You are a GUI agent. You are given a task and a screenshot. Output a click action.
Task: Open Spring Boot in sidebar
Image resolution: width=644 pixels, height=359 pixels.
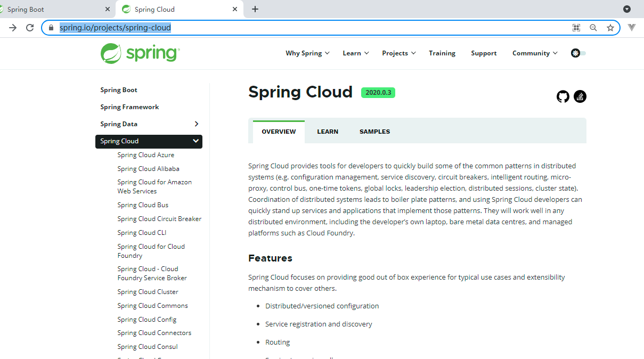[x=119, y=90]
